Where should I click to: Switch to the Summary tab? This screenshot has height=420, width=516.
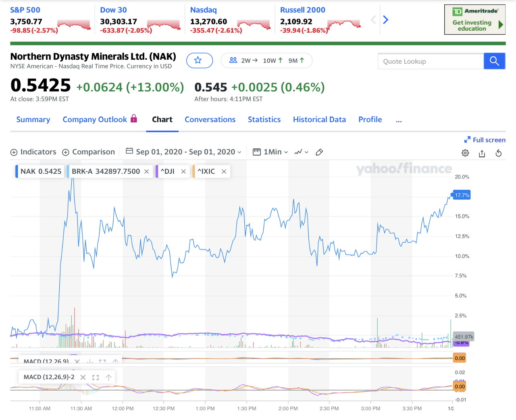[33, 120]
